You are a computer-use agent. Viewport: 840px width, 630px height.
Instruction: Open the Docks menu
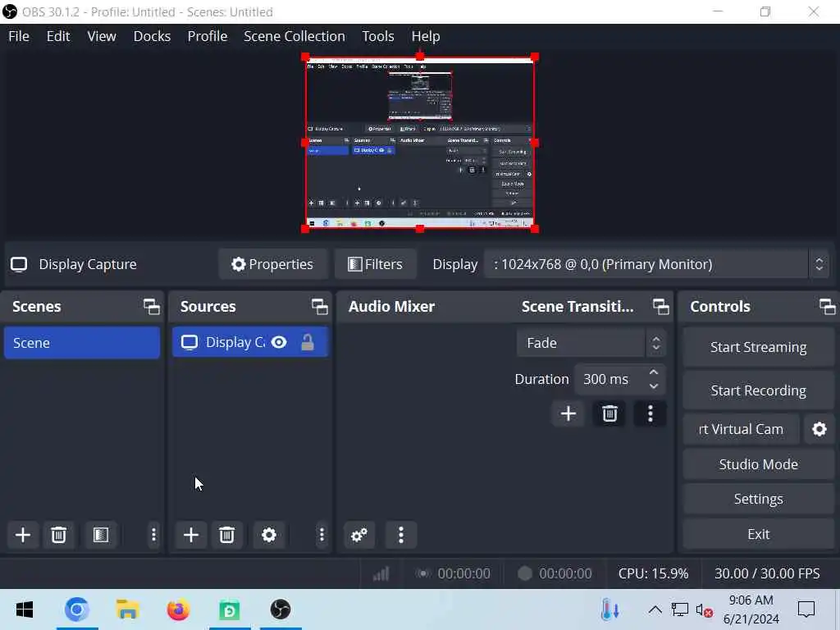152,36
